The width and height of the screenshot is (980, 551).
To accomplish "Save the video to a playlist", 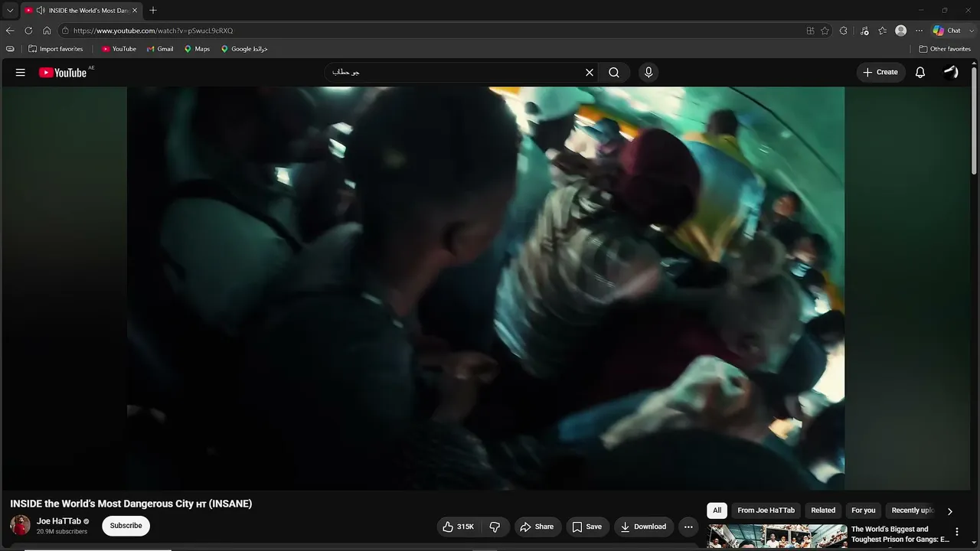I will (x=586, y=527).
